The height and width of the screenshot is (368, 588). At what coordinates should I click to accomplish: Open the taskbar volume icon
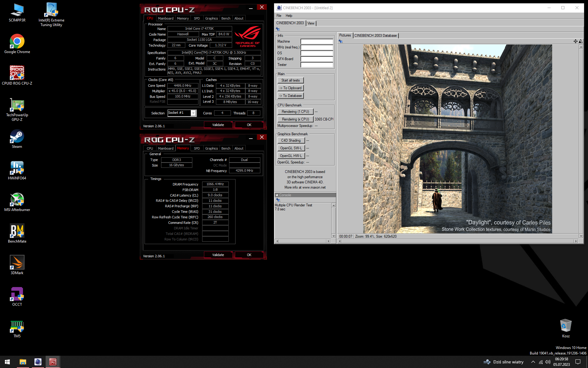[x=548, y=362]
